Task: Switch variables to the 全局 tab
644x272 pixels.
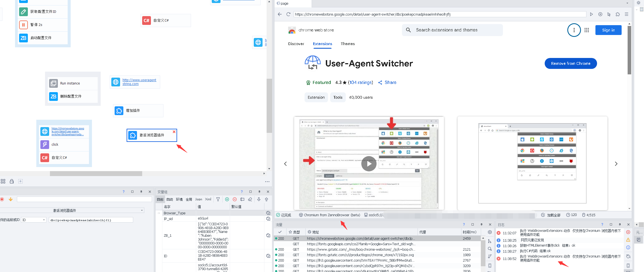Action: [189, 199]
